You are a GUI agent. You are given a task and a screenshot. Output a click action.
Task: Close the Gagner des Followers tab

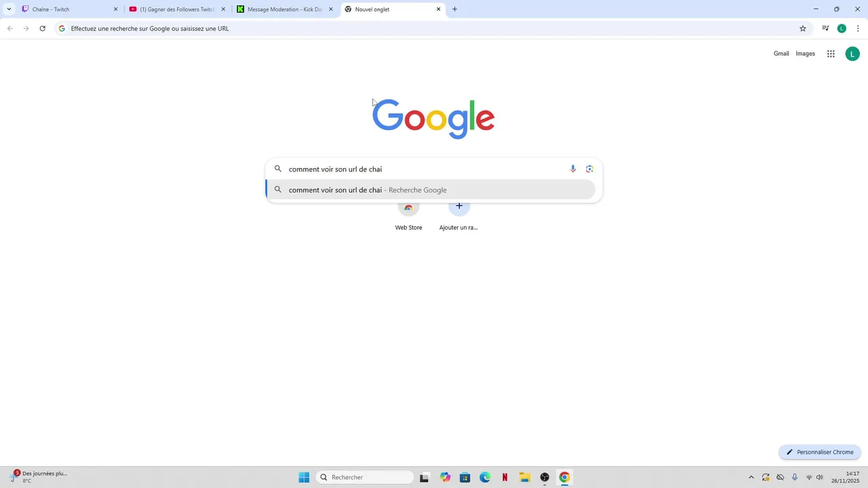223,9
